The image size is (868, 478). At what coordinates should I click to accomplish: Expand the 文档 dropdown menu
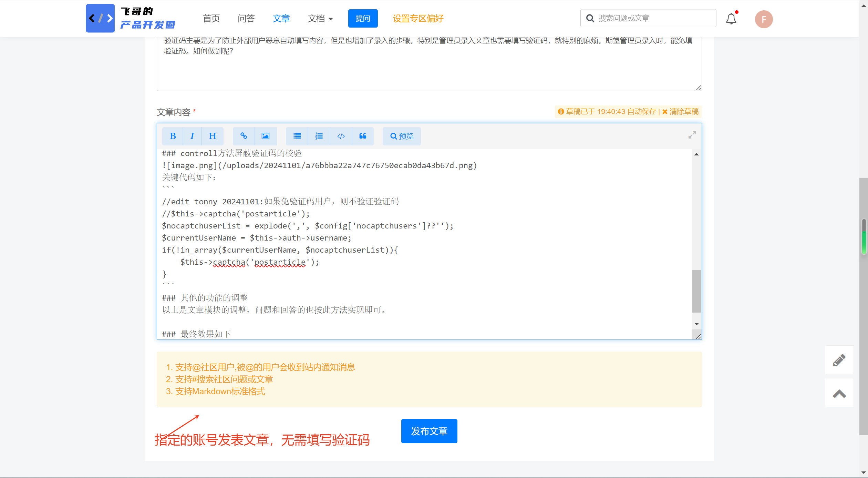[320, 19]
